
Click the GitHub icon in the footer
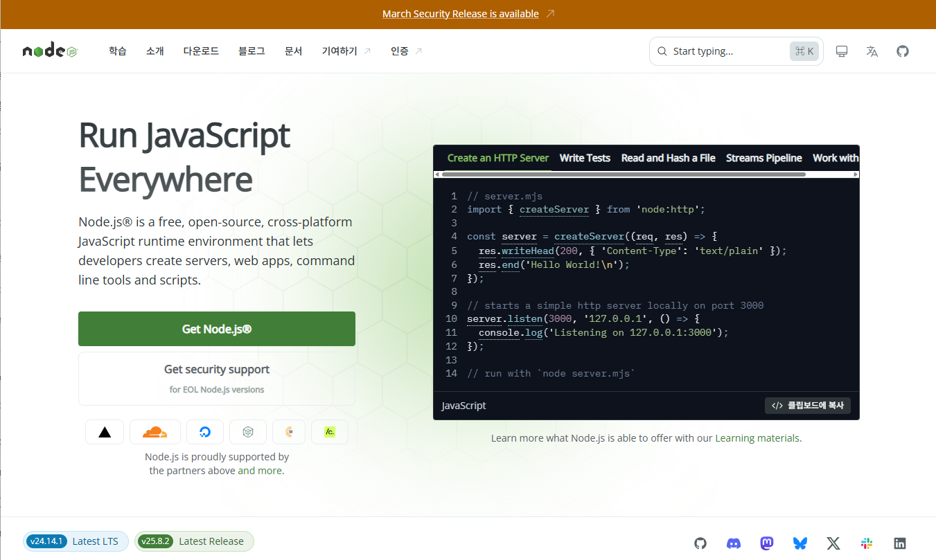click(x=700, y=543)
